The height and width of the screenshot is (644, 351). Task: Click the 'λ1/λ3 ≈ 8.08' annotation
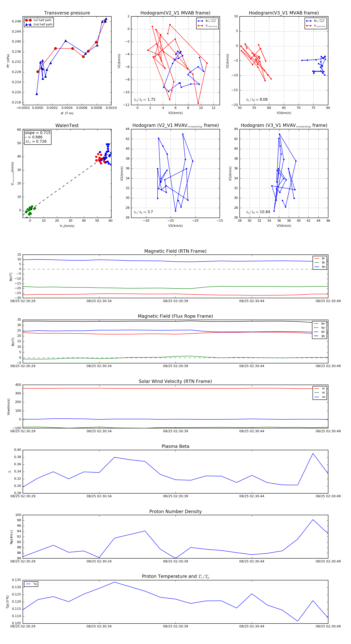257,100
